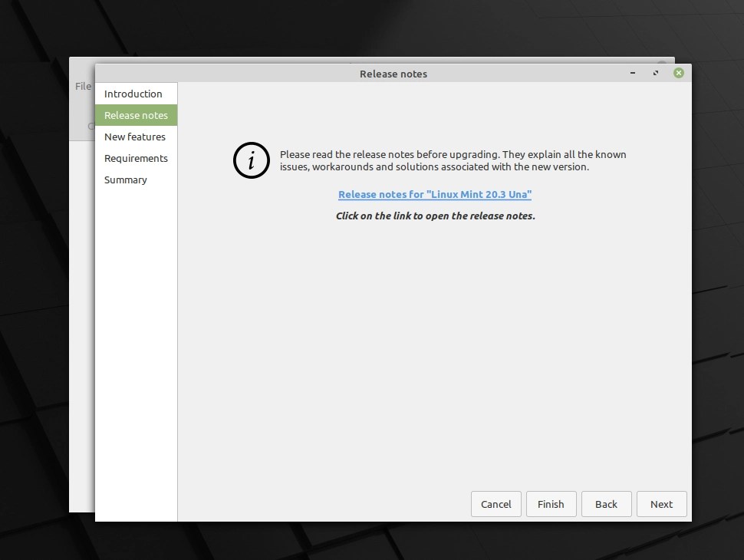Click the 'Please read the release notes' paragraph

click(x=453, y=160)
